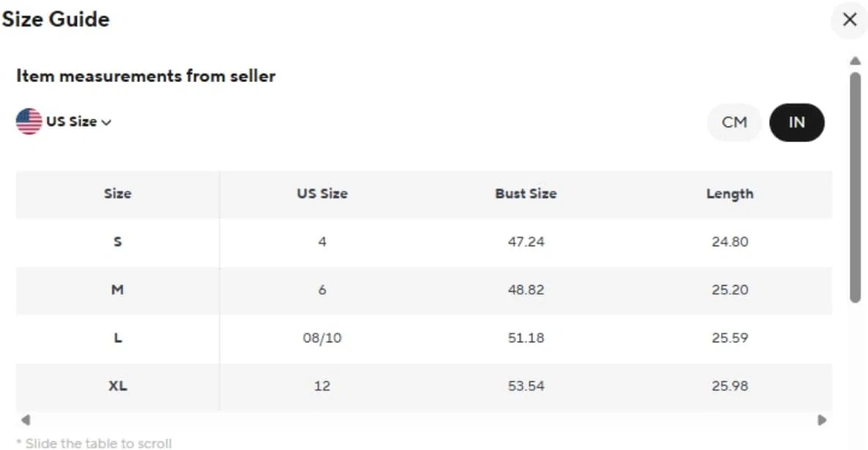Screen dimensions: 868x450
Task: Select the IN unit toggle
Action: coord(797,122)
